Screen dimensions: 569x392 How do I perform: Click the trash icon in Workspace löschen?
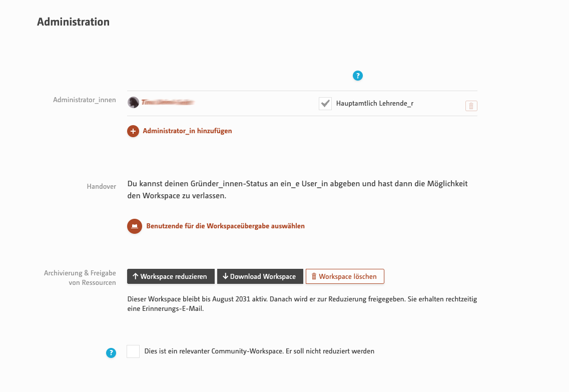click(314, 276)
